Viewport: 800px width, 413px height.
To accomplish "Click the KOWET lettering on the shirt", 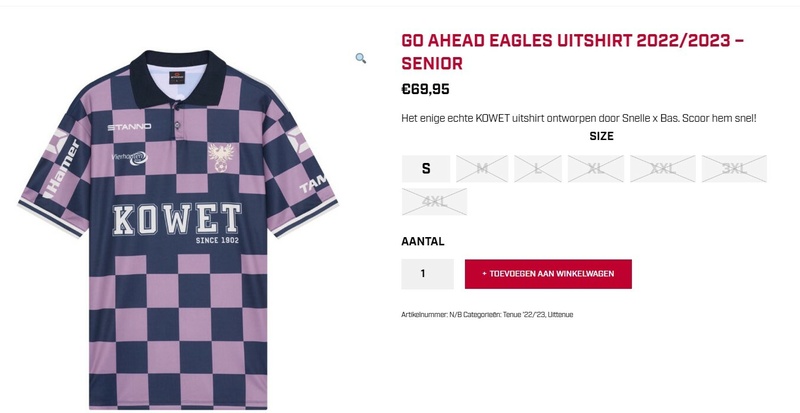I will 176,219.
